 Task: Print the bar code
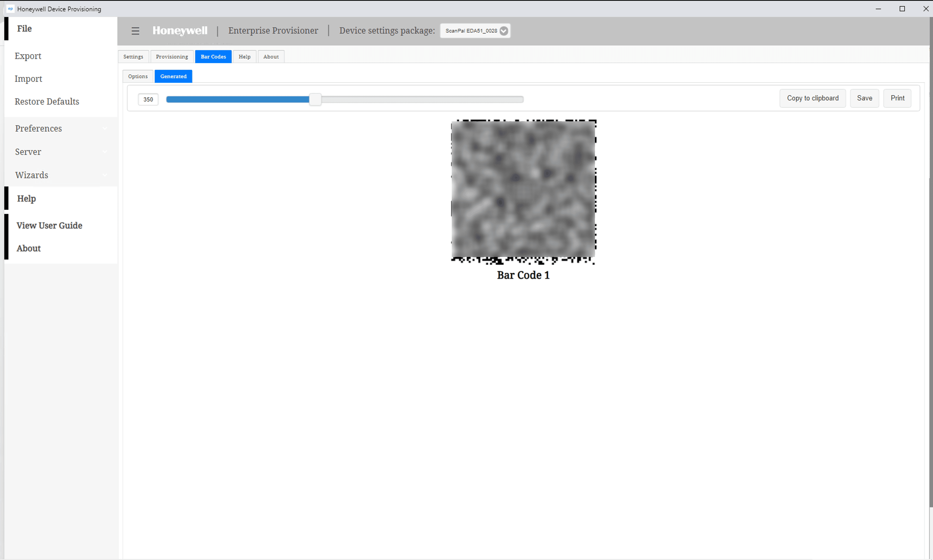pos(897,98)
